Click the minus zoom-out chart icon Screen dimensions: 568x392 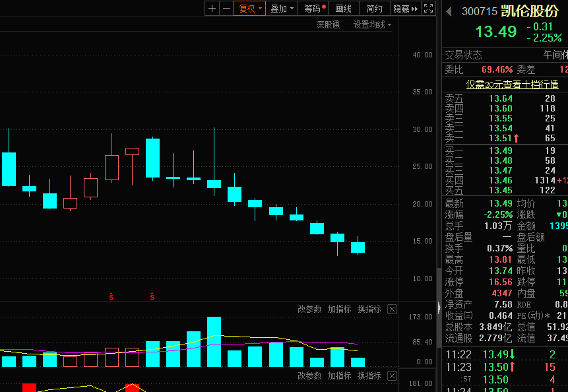227,9
